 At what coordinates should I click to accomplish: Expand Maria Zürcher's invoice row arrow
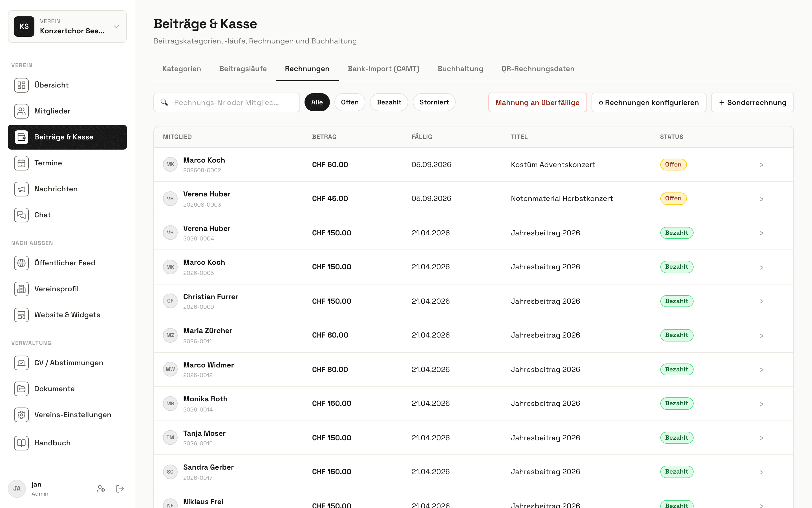click(x=761, y=336)
